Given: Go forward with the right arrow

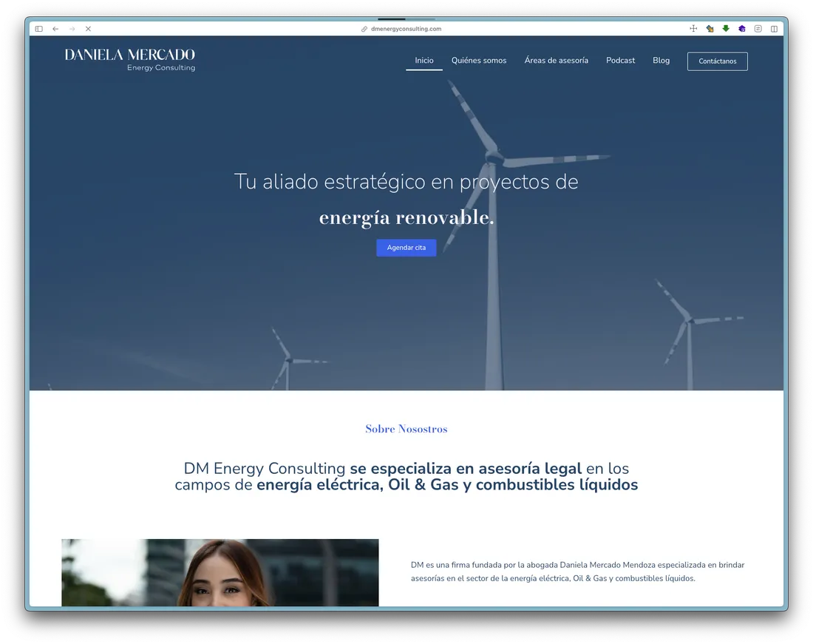Looking at the screenshot, I should pyautogui.click(x=72, y=29).
